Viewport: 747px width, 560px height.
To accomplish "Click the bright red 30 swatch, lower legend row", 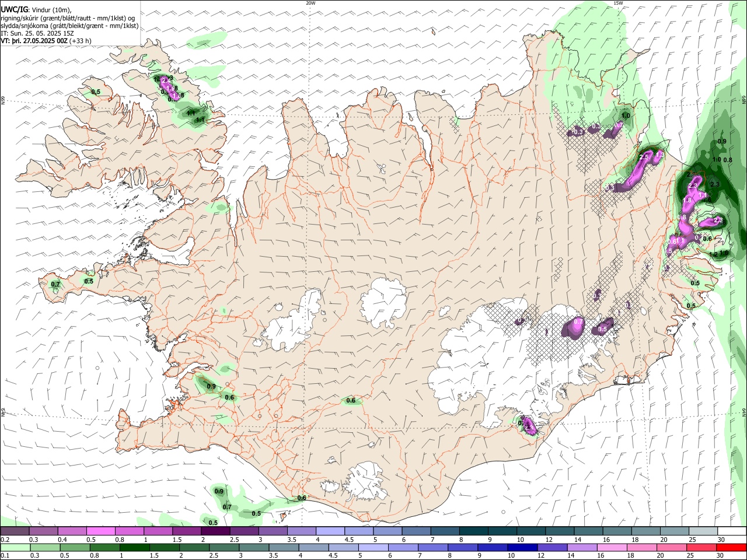I will (731, 548).
